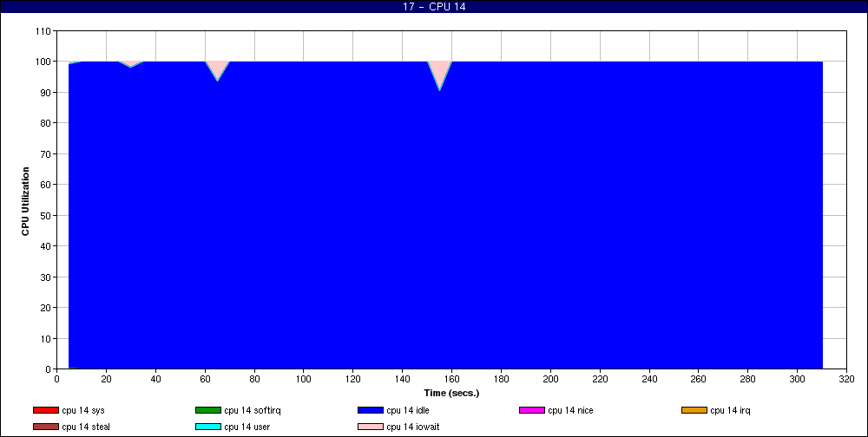Click the x-axis tick label 240

point(649,380)
